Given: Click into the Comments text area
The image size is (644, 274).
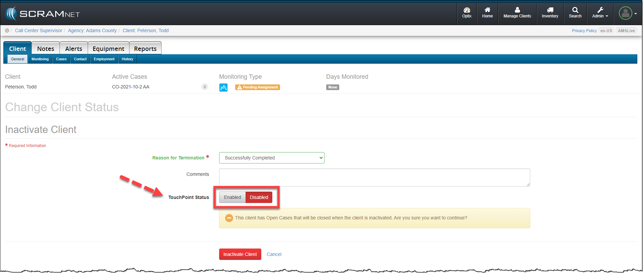Looking at the screenshot, I should [x=374, y=178].
